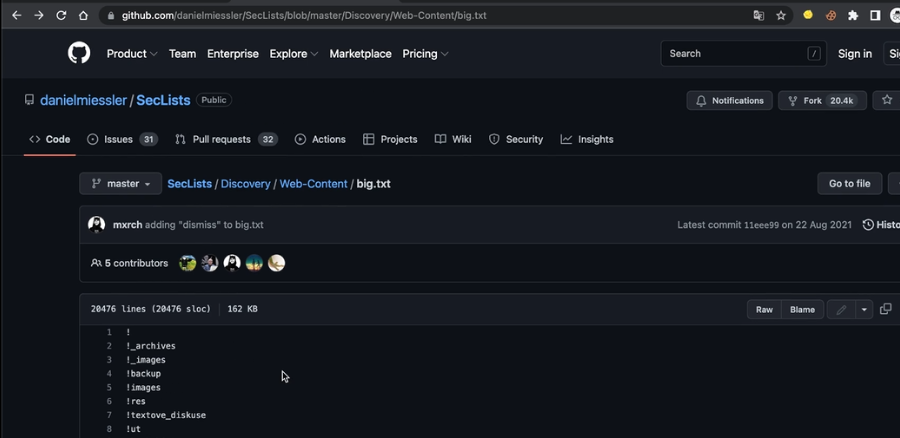Switch to the Code tab

pyautogui.click(x=50, y=139)
